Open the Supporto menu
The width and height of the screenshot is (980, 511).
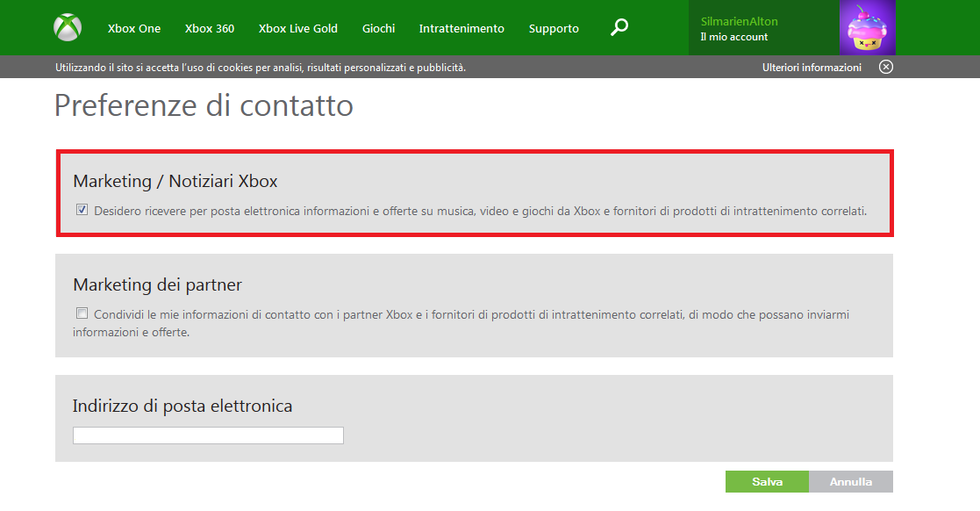554,28
